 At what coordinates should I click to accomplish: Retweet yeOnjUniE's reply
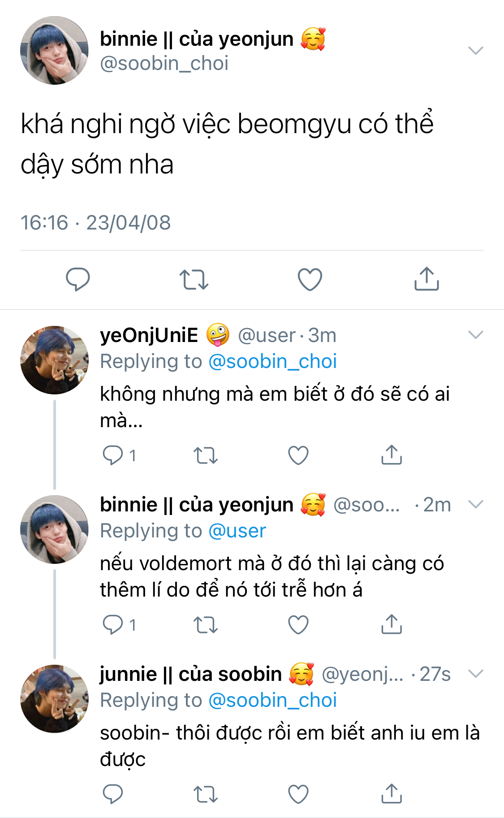click(206, 455)
